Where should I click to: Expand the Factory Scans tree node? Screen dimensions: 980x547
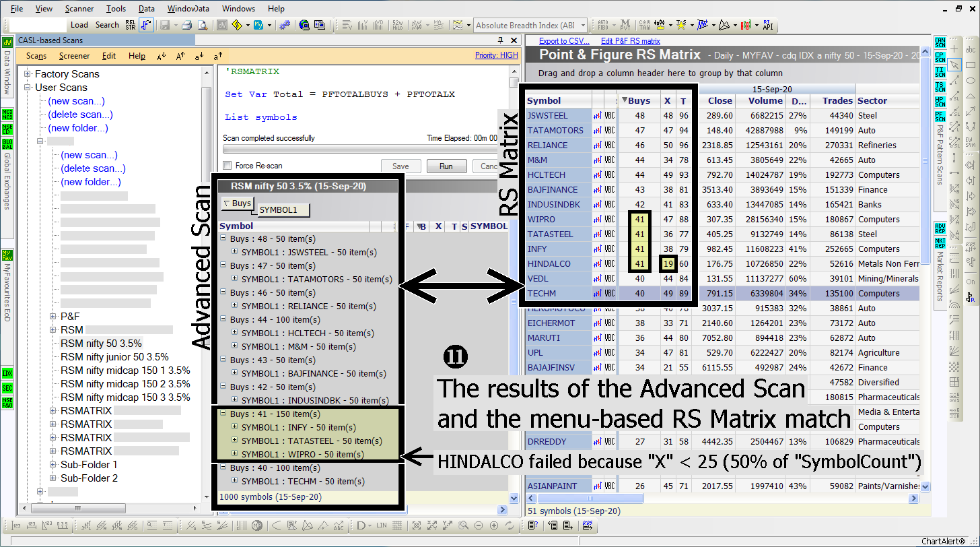[x=28, y=74]
